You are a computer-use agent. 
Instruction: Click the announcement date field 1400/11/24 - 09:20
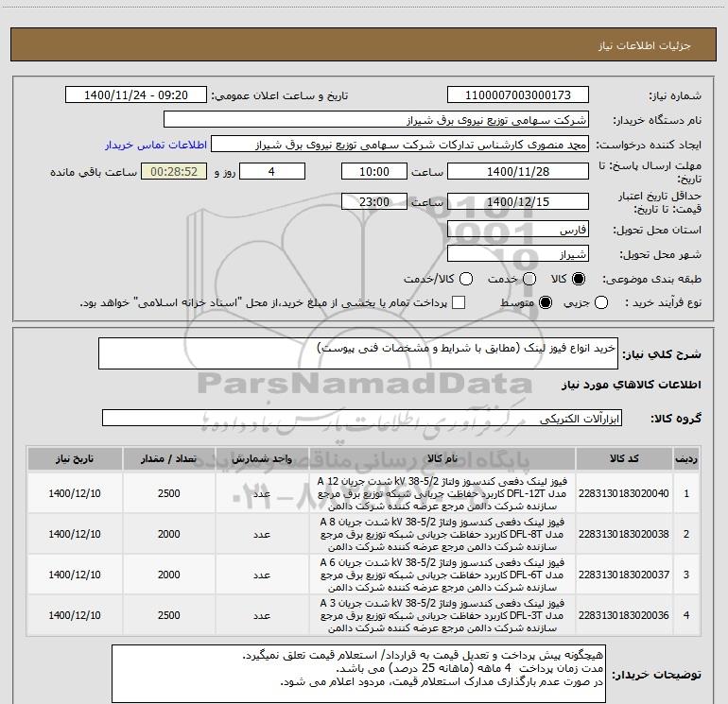pyautogui.click(x=136, y=95)
